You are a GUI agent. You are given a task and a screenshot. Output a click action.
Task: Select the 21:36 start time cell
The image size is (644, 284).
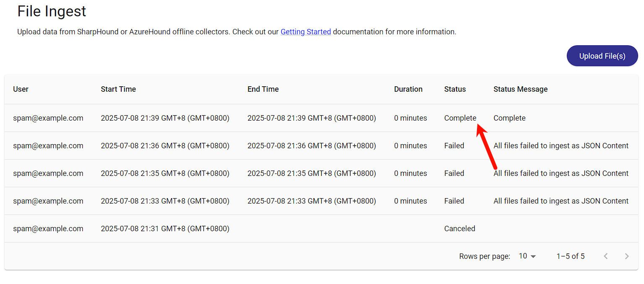(165, 146)
